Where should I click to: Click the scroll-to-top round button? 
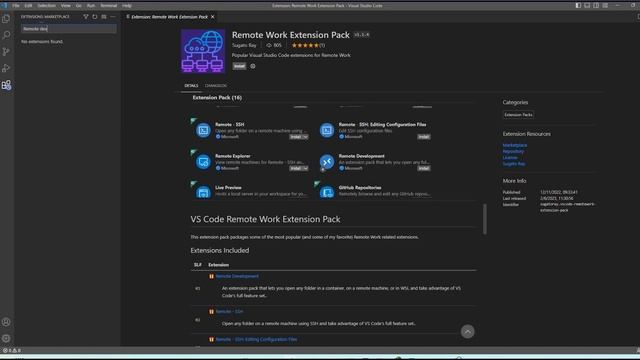(467, 331)
